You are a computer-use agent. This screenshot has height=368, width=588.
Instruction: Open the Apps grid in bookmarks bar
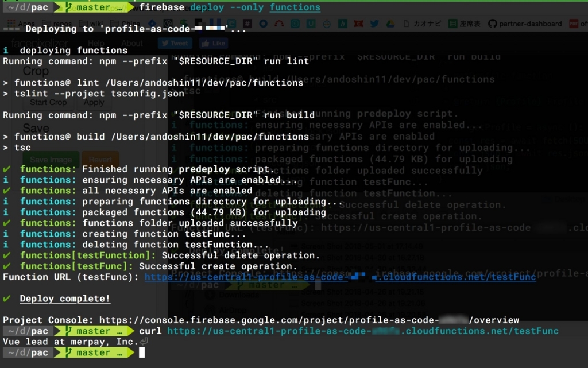(21, 24)
